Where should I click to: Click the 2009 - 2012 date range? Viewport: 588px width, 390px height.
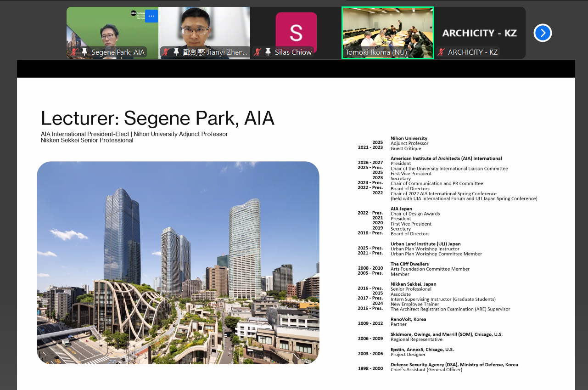point(370,323)
